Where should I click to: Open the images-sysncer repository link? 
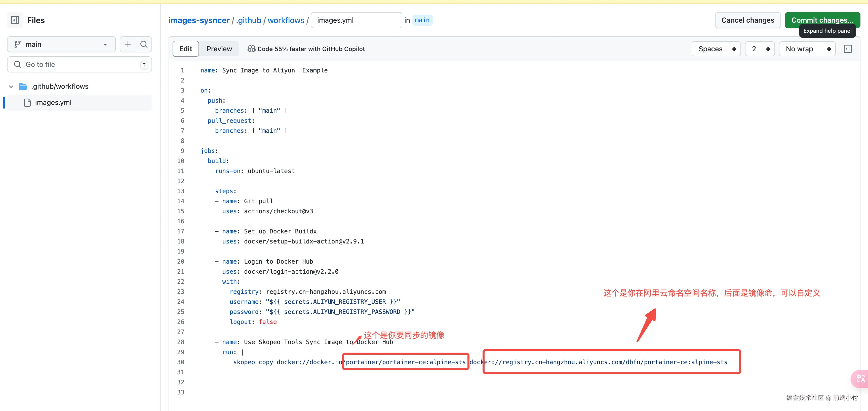(199, 20)
